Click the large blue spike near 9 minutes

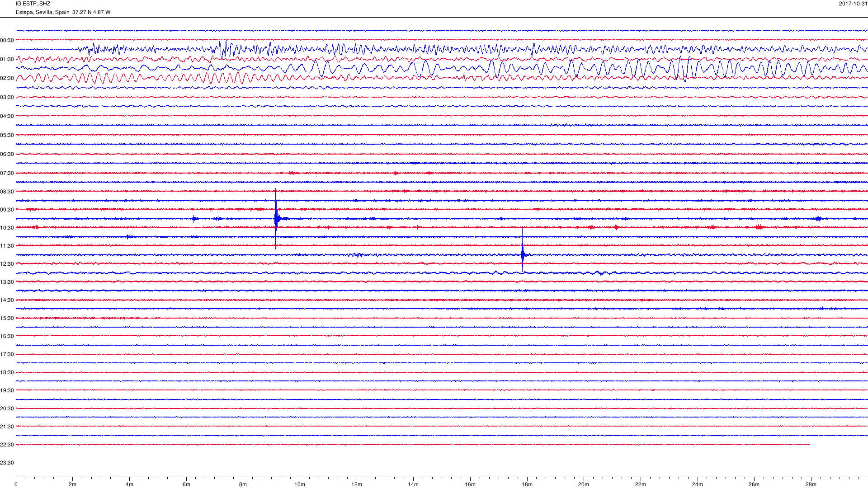[276, 219]
